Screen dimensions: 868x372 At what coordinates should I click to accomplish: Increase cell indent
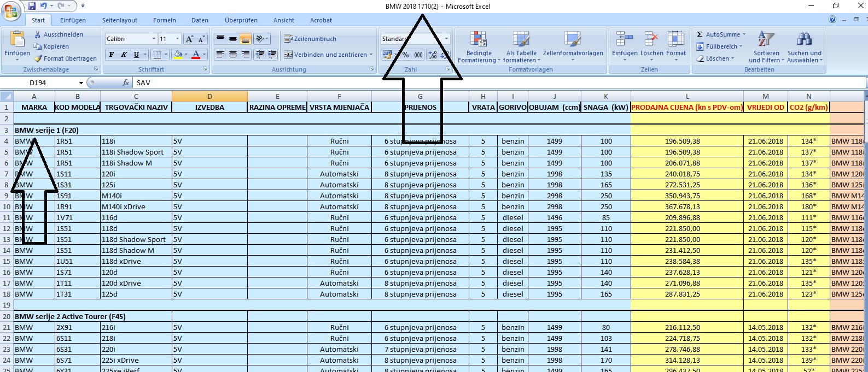point(272,55)
